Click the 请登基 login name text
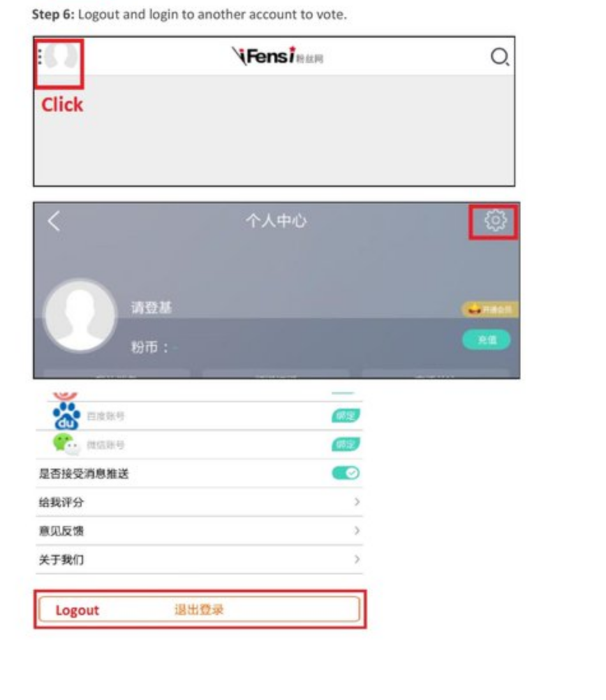This screenshot has width=606, height=700. (x=151, y=307)
